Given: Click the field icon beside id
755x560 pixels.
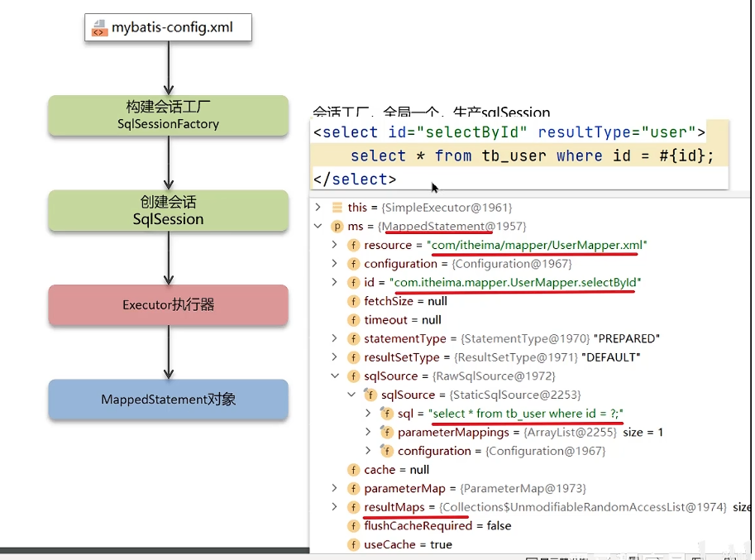Looking at the screenshot, I should click(353, 283).
